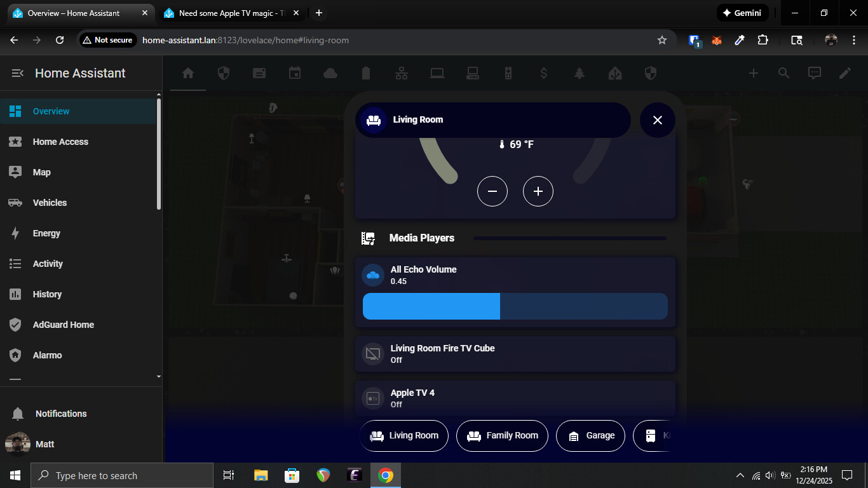Click the Living Room sofa header icon

coord(374,120)
